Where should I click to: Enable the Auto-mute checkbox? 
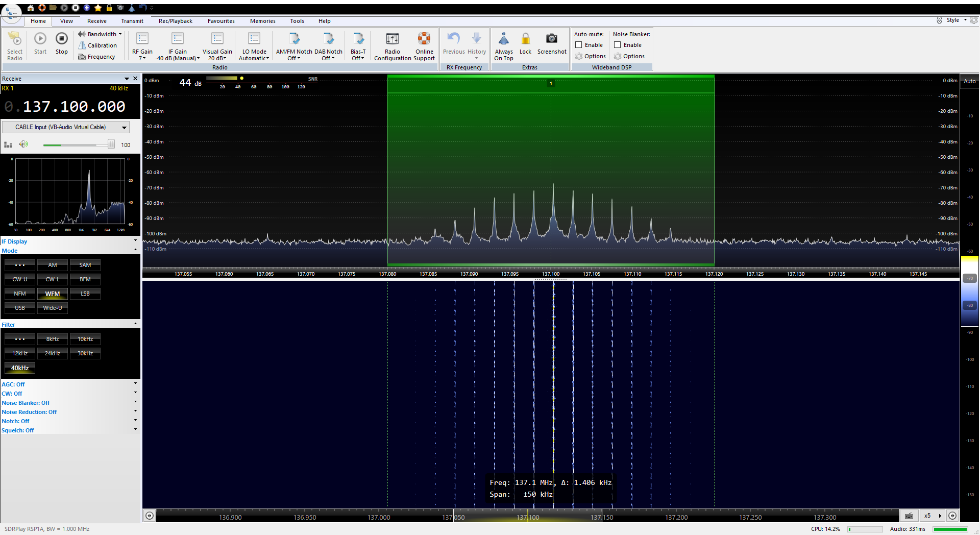[x=579, y=45]
